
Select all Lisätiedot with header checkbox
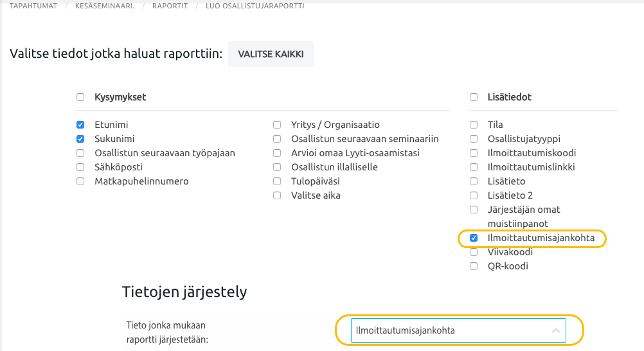tap(474, 98)
